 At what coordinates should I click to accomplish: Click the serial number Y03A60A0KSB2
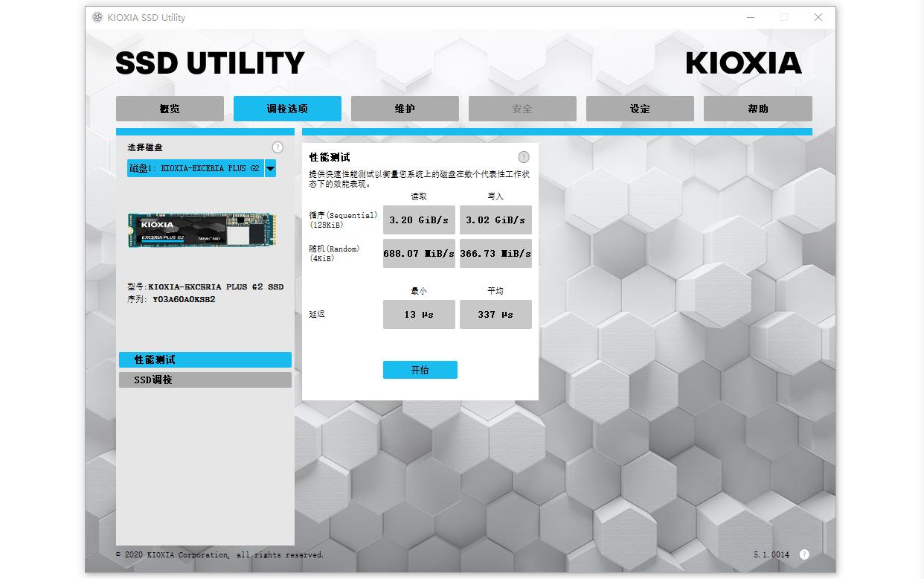(185, 300)
